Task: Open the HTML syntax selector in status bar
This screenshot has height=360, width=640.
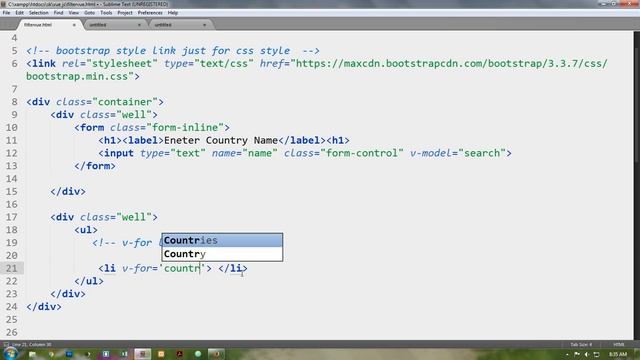Action: 618,344
